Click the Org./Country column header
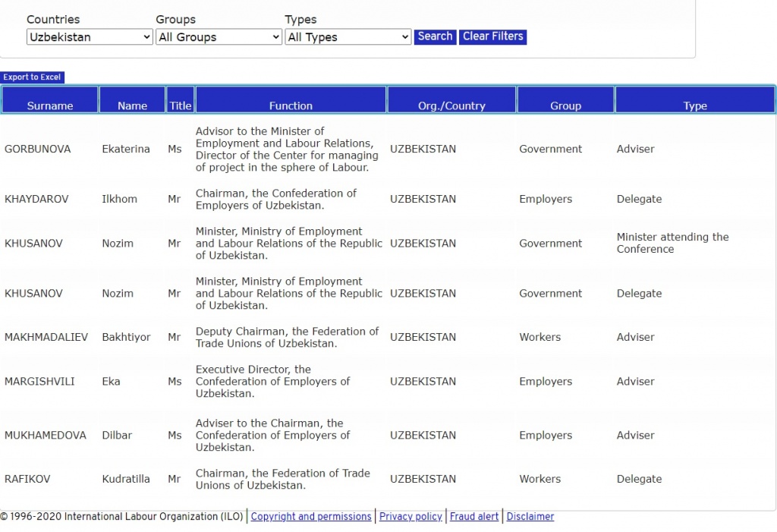This screenshot has height=532, width=777. tap(451, 105)
